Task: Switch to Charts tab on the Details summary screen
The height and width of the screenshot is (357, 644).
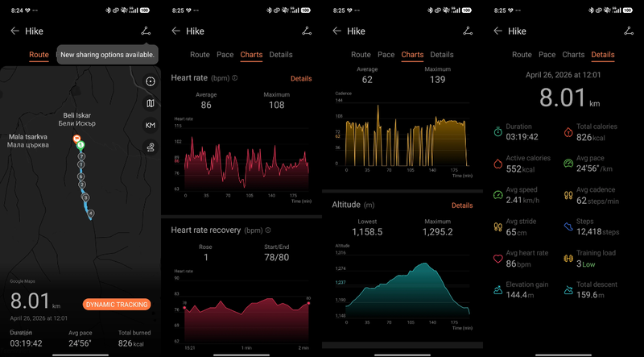Action: point(573,54)
